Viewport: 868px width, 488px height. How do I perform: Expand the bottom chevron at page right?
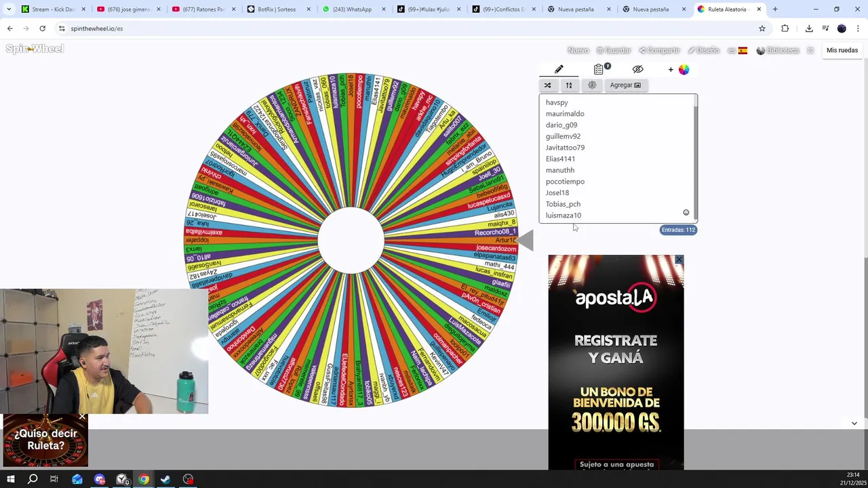854,423
